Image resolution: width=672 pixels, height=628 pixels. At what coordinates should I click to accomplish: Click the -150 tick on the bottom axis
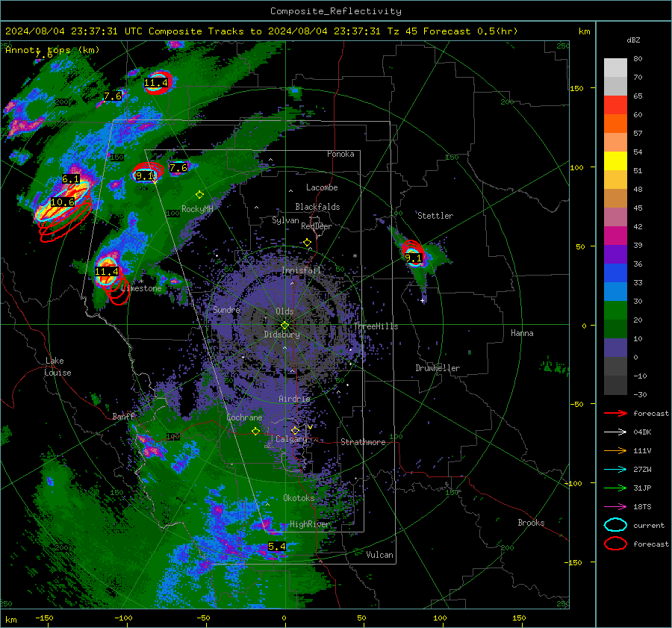point(44,618)
